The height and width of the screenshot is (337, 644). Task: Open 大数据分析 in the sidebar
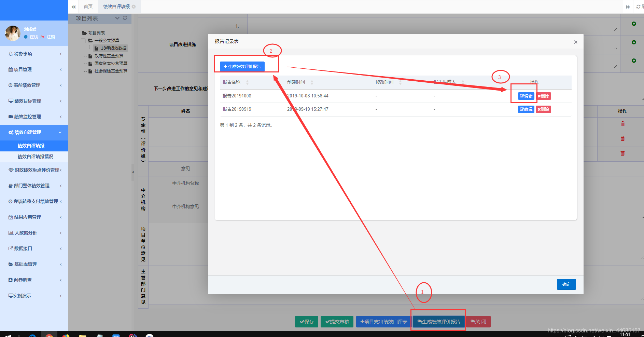[x=34, y=233]
